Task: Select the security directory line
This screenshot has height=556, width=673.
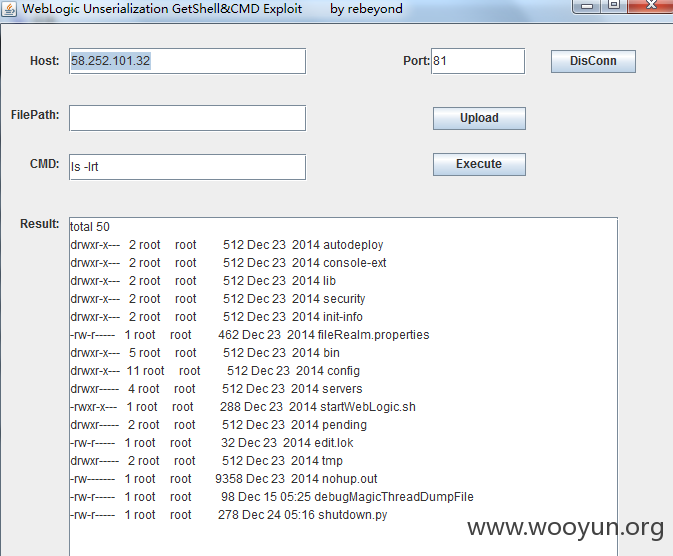Action: (218, 299)
